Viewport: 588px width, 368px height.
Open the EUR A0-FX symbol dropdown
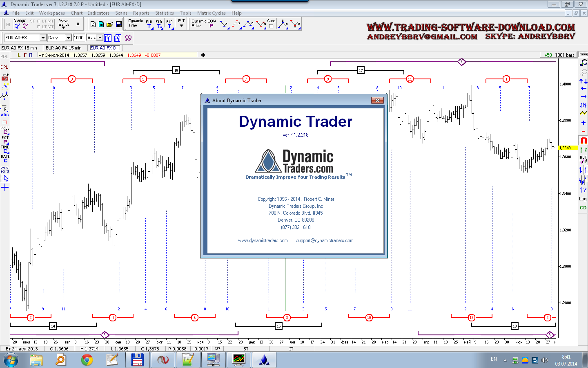point(42,38)
